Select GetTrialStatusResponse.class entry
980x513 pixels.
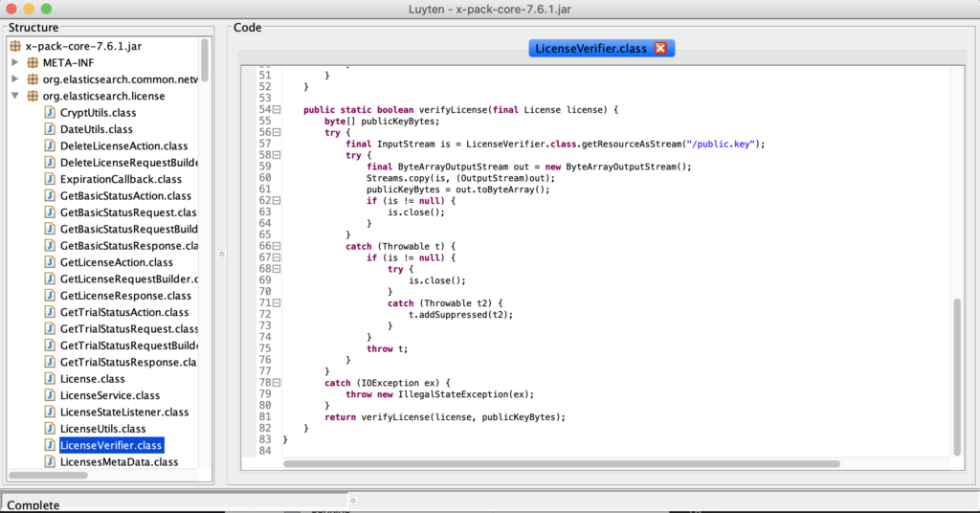pos(129,362)
